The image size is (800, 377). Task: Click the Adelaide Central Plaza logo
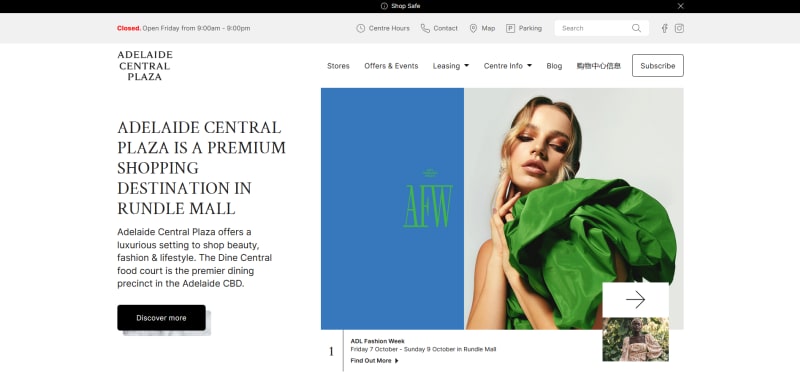[145, 66]
